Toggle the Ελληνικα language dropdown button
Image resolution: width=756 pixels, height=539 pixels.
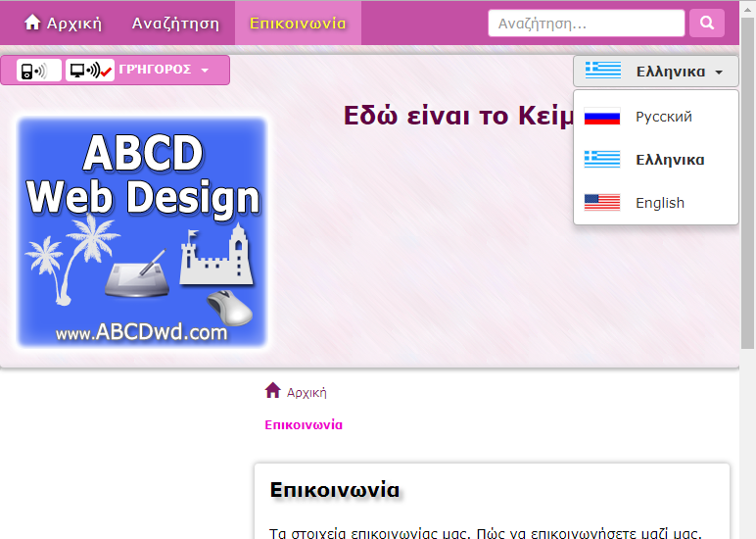(656, 72)
